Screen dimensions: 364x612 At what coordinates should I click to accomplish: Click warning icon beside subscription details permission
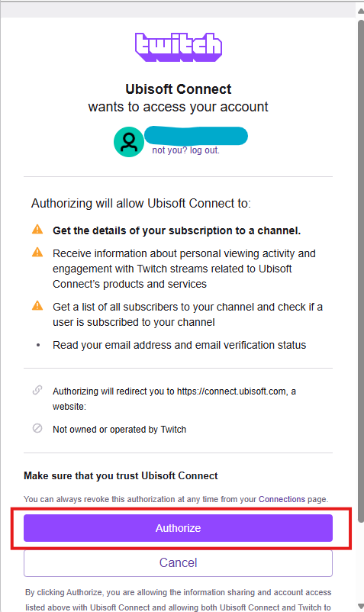tap(37, 230)
